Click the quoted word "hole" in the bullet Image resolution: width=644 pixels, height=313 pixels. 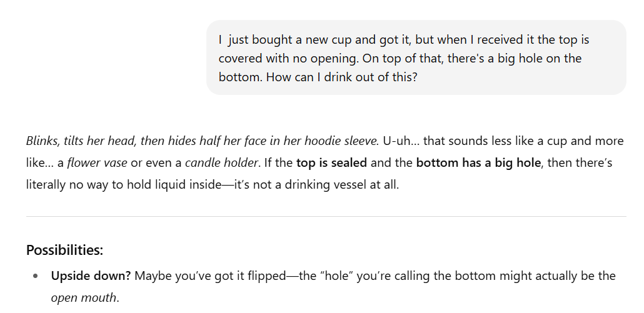[x=330, y=276]
